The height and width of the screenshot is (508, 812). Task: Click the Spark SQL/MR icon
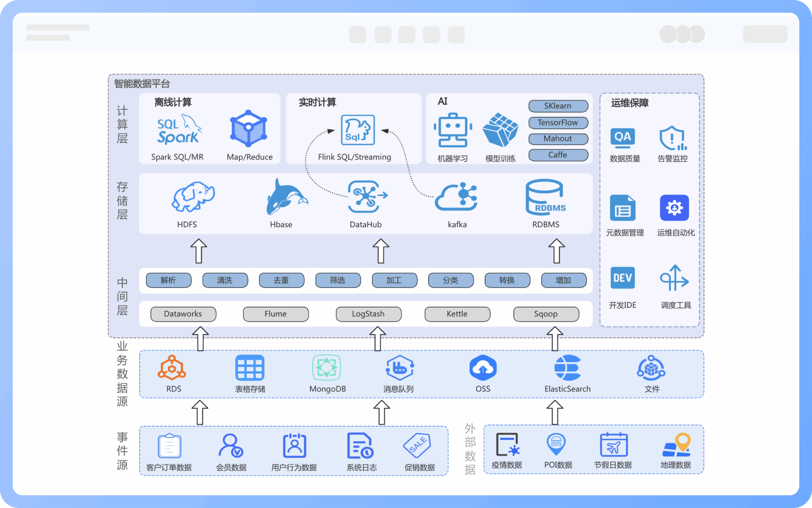coord(178,130)
